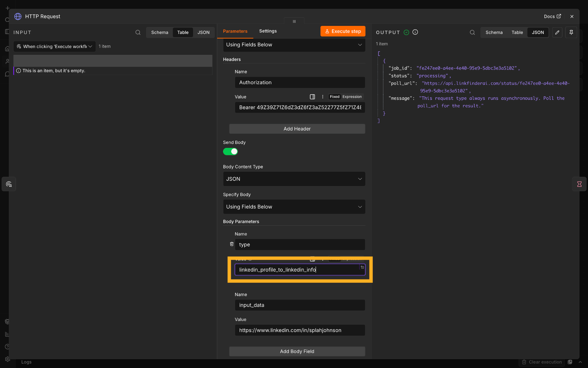Show output as JSON
The height and width of the screenshot is (368, 588).
[538, 32]
